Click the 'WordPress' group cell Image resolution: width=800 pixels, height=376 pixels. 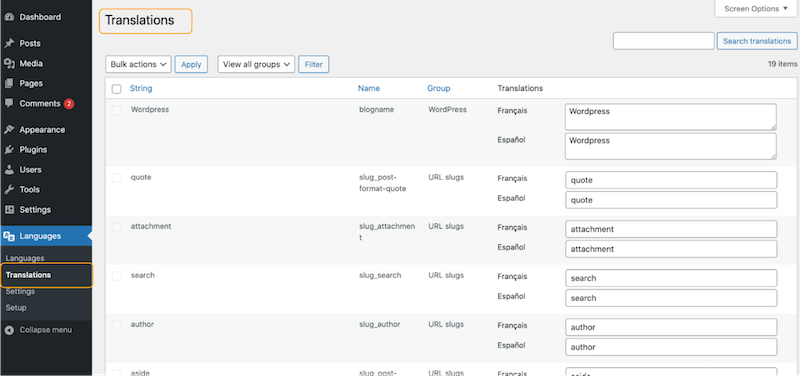click(x=447, y=110)
